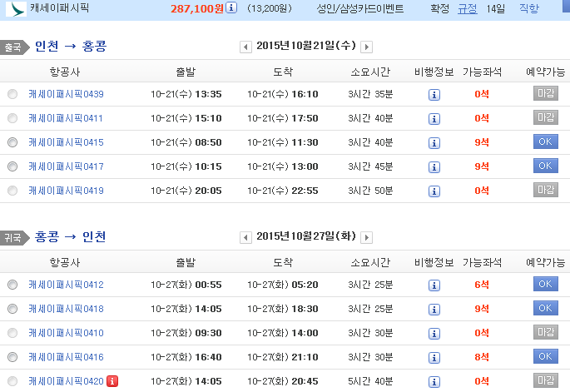The image size is (570, 392).
Task: Click 6석 seats for flight 0412
Action: (482, 285)
